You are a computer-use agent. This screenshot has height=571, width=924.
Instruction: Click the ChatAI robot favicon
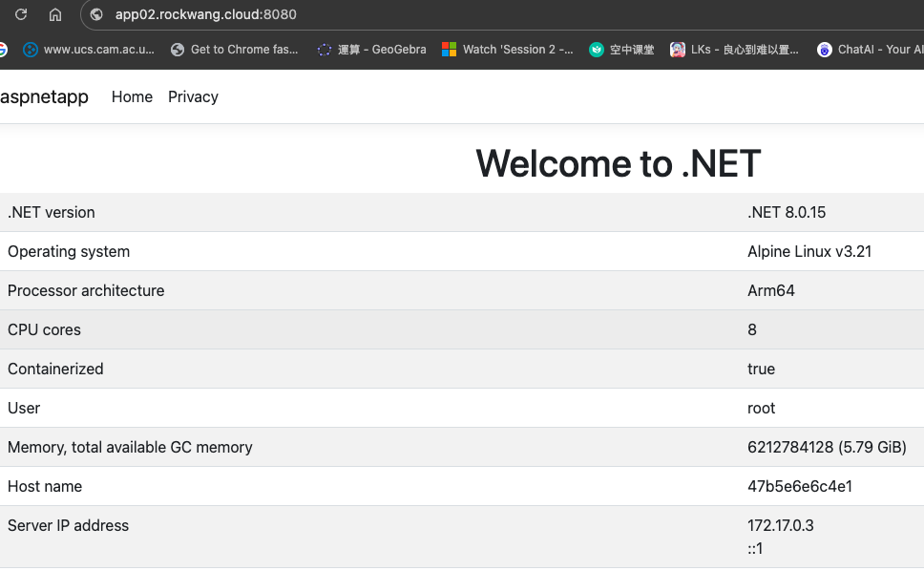coord(824,50)
